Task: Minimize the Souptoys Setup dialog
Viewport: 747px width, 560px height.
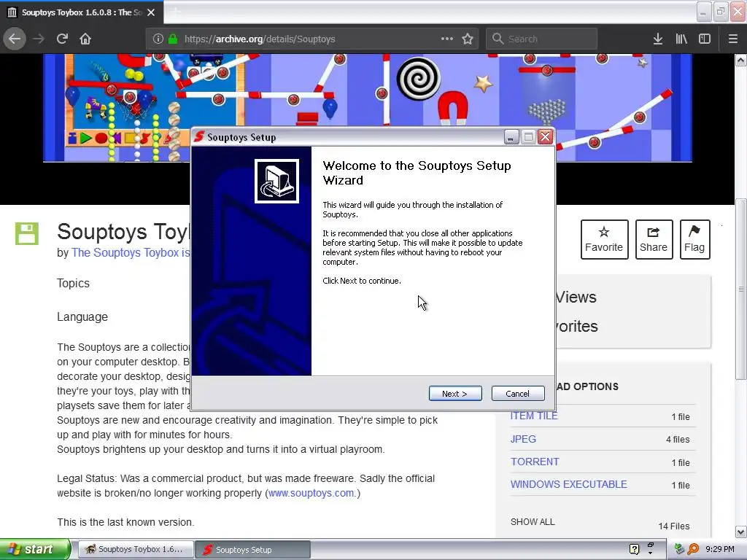Action: (511, 137)
